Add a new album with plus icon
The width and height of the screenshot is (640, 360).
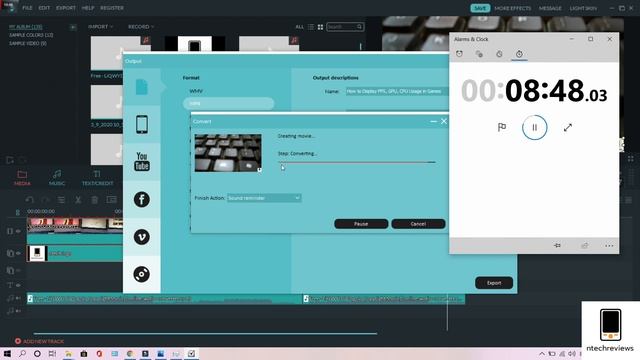73,27
